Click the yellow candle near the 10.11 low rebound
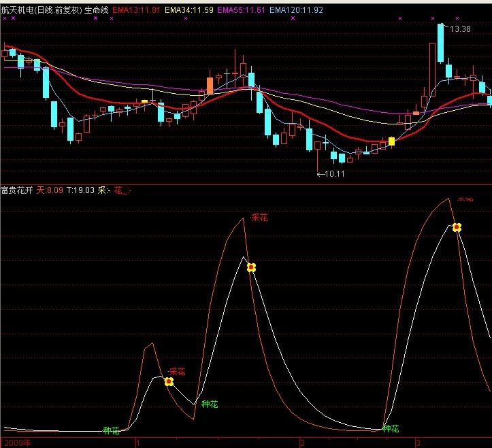 point(391,141)
